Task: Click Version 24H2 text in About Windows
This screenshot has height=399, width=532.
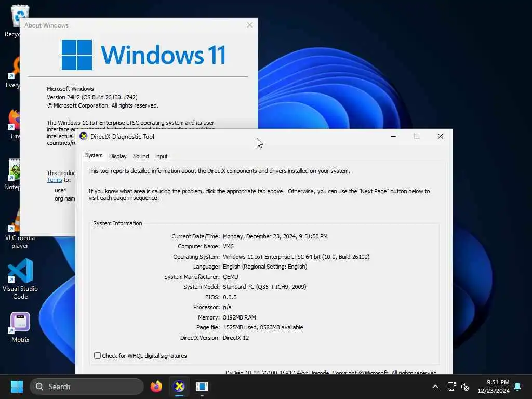Action: pyautogui.click(x=92, y=97)
